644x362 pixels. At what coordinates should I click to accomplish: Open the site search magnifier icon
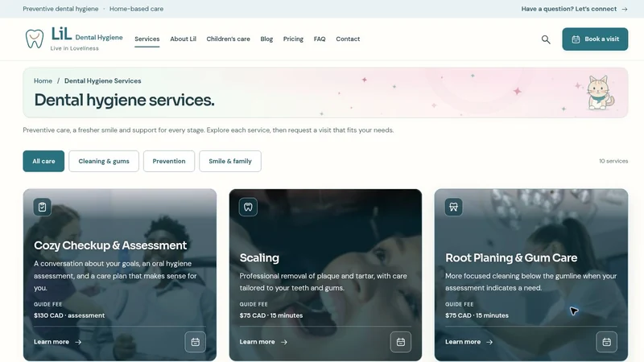546,39
